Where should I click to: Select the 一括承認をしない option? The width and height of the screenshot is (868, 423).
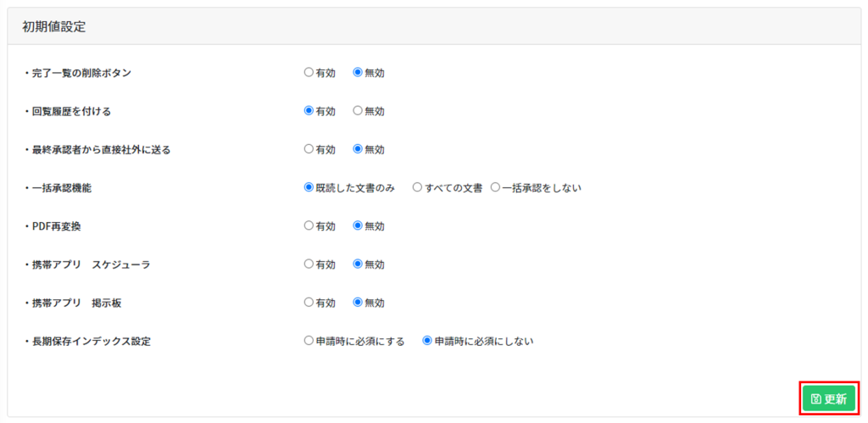[495, 187]
